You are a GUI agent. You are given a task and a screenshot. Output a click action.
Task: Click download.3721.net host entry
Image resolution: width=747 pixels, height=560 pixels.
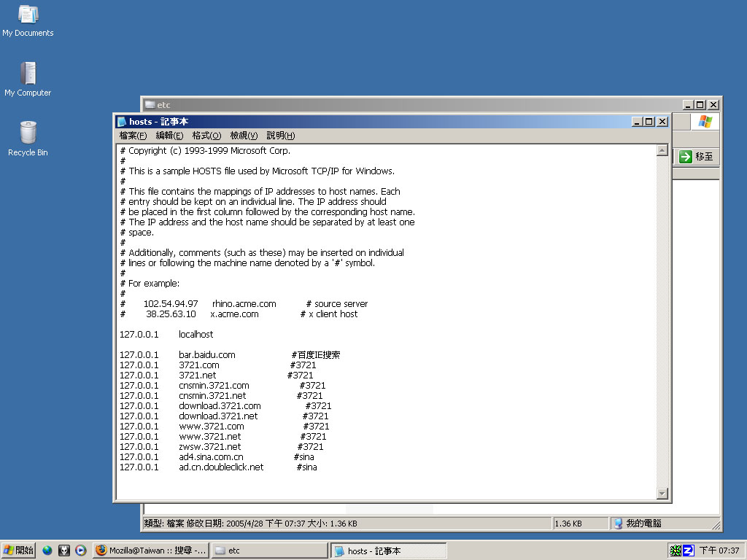pos(218,416)
